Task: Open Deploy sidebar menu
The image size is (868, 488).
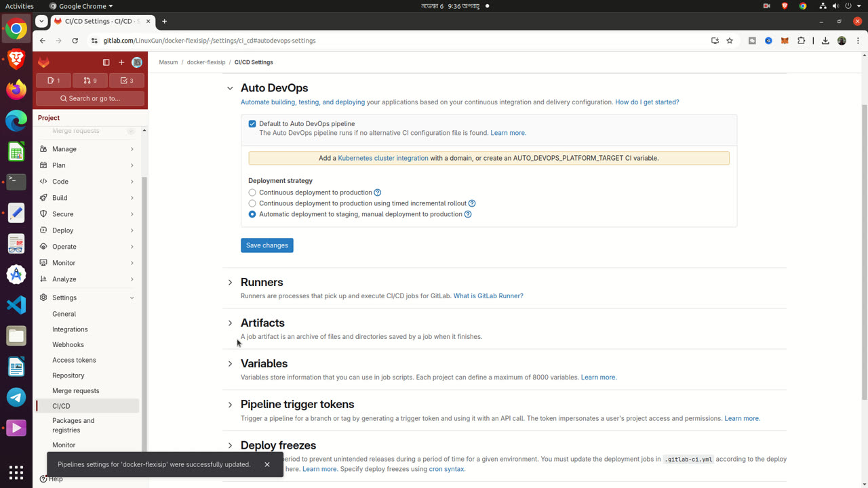Action: pyautogui.click(x=87, y=230)
